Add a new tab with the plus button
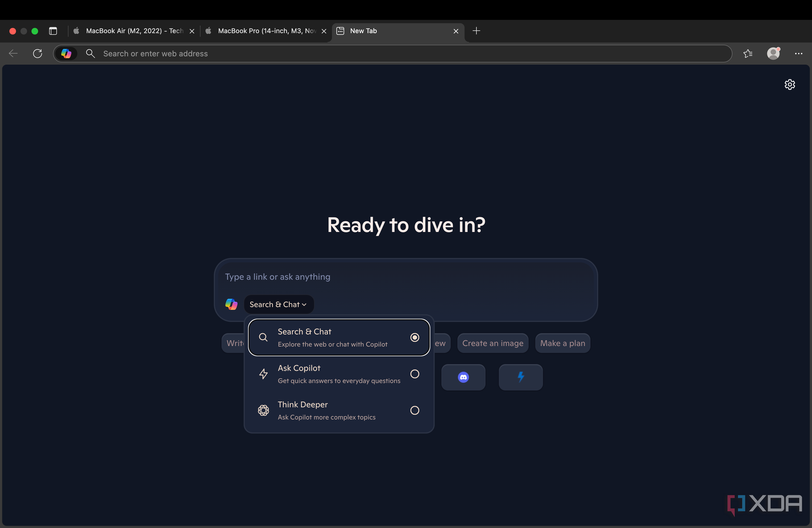Image resolution: width=812 pixels, height=528 pixels. tap(476, 31)
